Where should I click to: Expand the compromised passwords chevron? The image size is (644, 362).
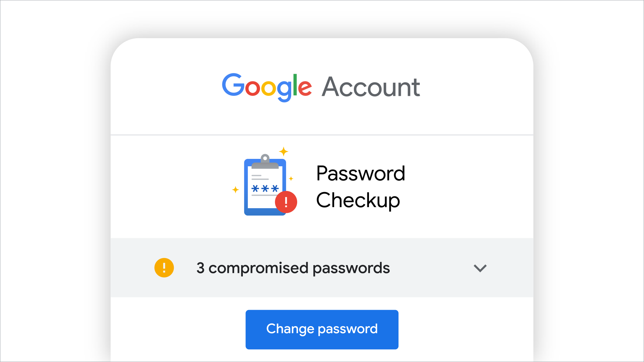480,268
